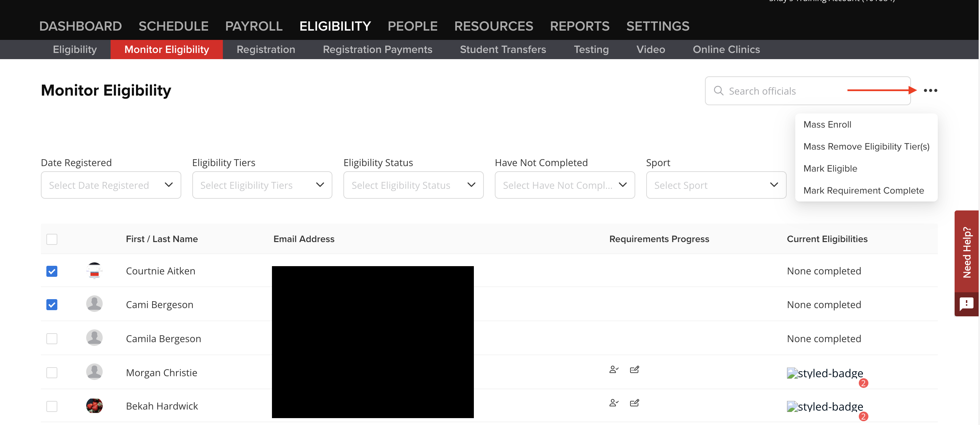Click the user-check icon in Morgan Christie's row
The width and height of the screenshot is (980, 425).
pos(614,369)
